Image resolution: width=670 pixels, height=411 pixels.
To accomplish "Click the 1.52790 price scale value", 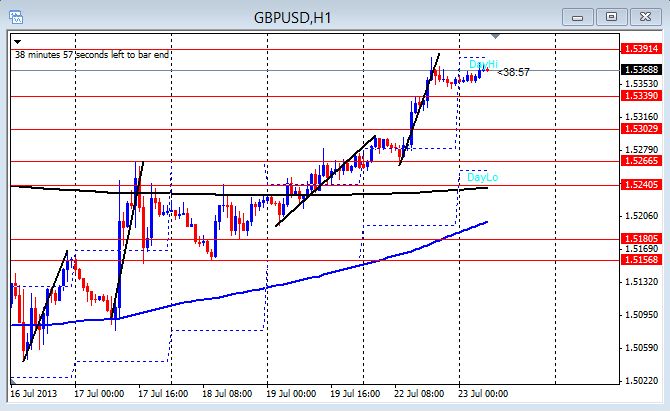I will pos(641,150).
